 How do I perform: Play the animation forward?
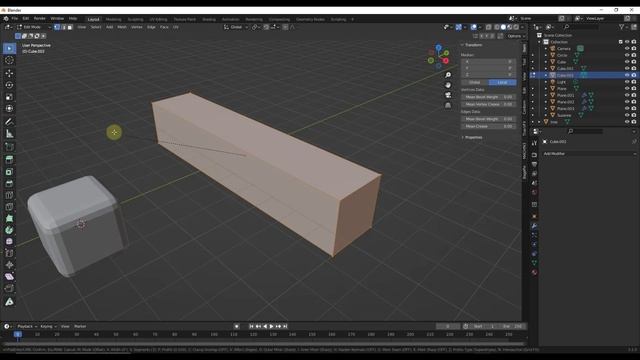click(271, 327)
